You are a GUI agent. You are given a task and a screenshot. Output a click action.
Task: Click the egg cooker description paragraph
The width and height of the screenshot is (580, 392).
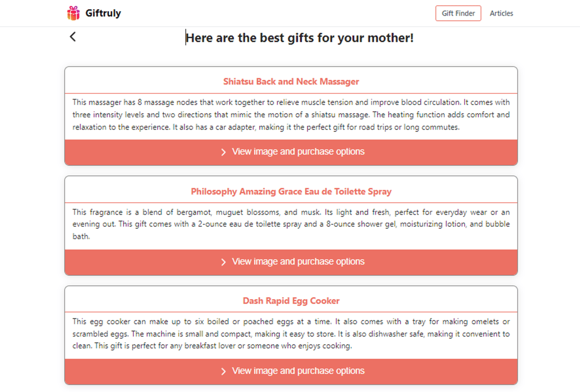pyautogui.click(x=291, y=334)
